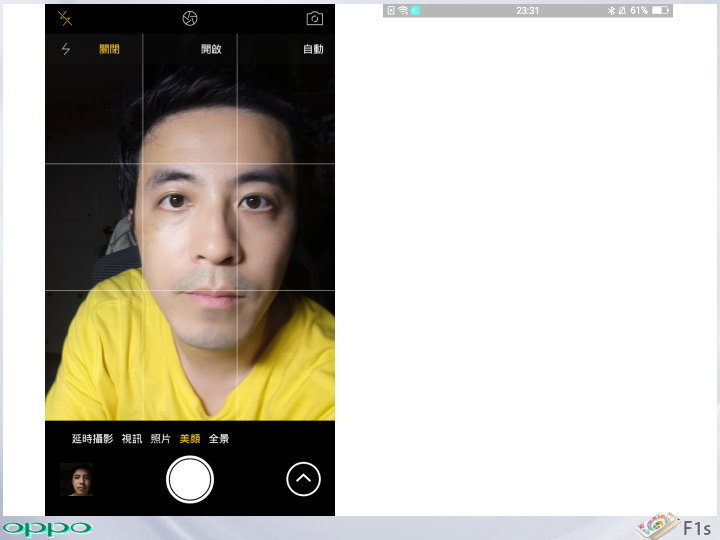This screenshot has width=720, height=540.
Task: Select the 照片 photo mode
Action: click(x=161, y=439)
